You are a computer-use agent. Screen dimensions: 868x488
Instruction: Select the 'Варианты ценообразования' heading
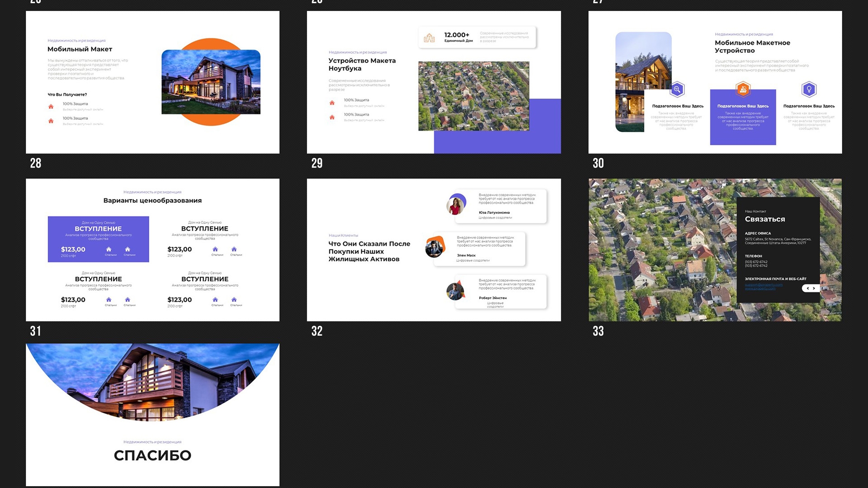coord(152,201)
